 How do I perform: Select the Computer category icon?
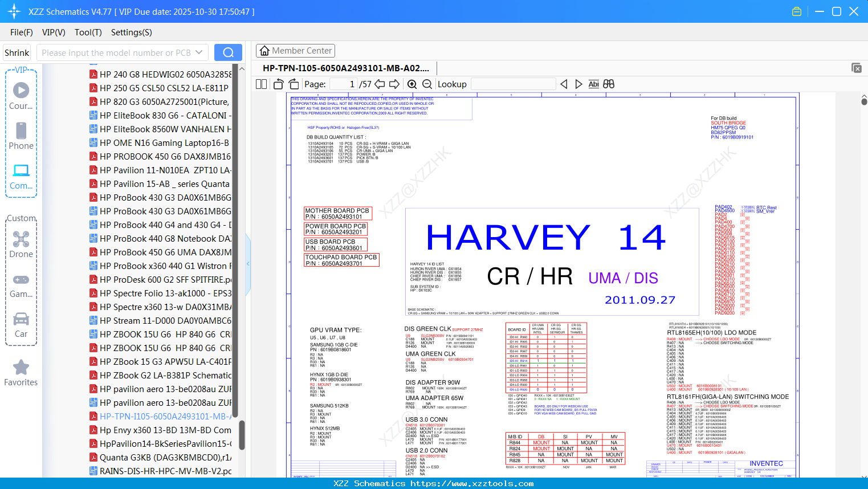coord(21,170)
